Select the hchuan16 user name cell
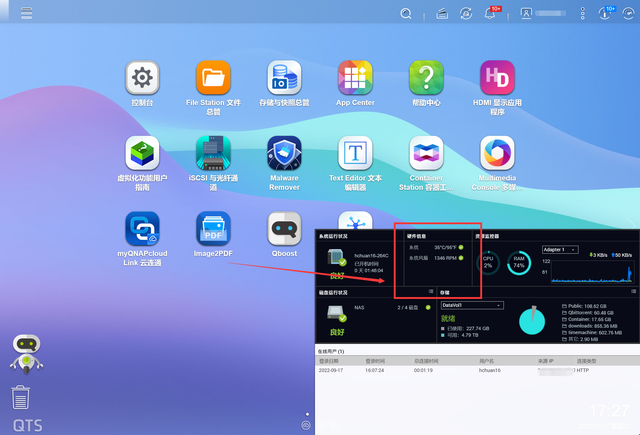 coord(489,371)
